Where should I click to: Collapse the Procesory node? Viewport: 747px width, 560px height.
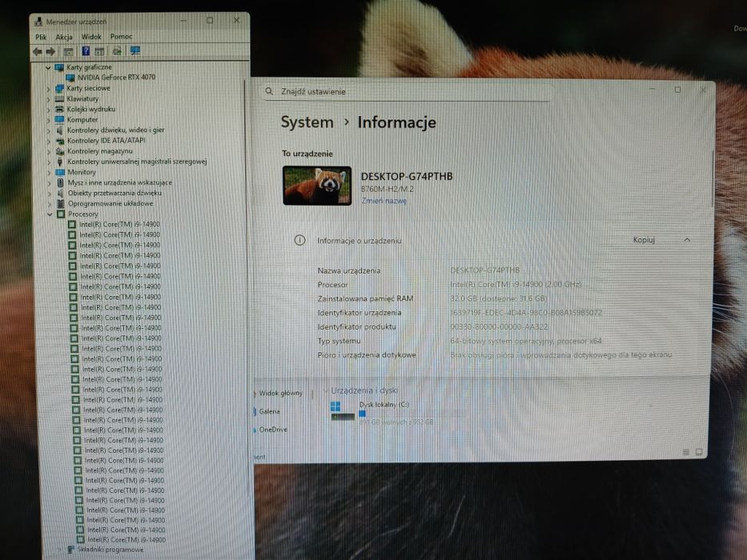pyautogui.click(x=50, y=214)
